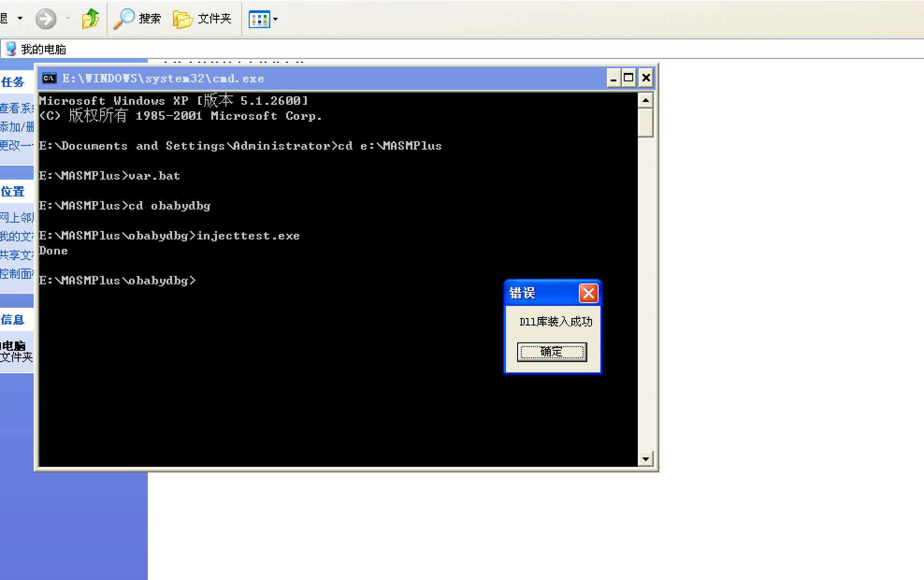Image resolution: width=924 pixels, height=580 pixels.
Task: Click the cmd.exe title bar icon
Action: (x=49, y=78)
